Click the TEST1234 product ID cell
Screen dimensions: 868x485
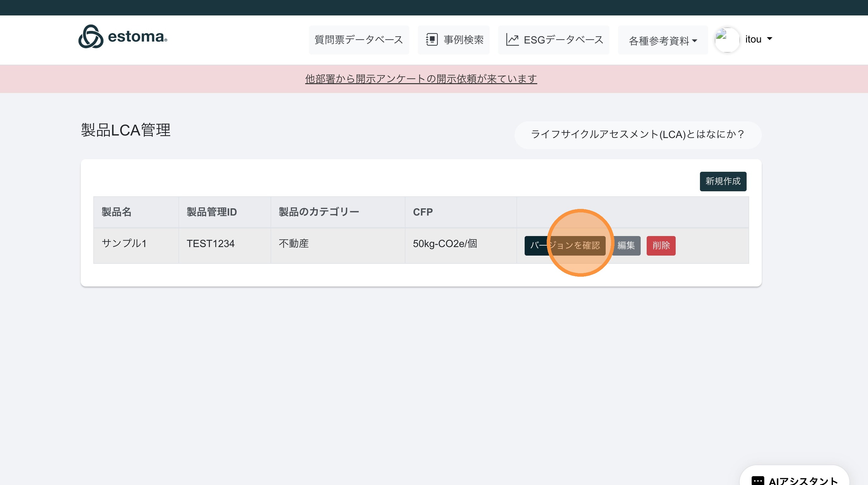211,244
